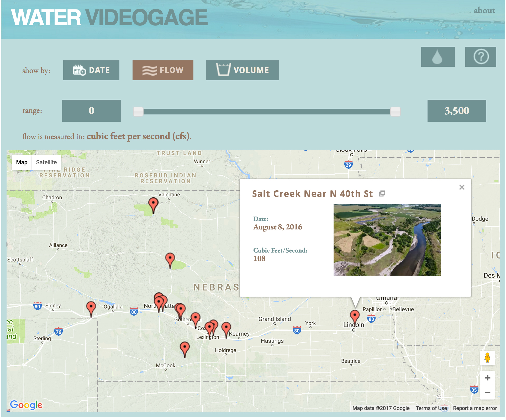506x420 pixels.
Task: Open Salt Creek external link icon
Action: tap(382, 194)
